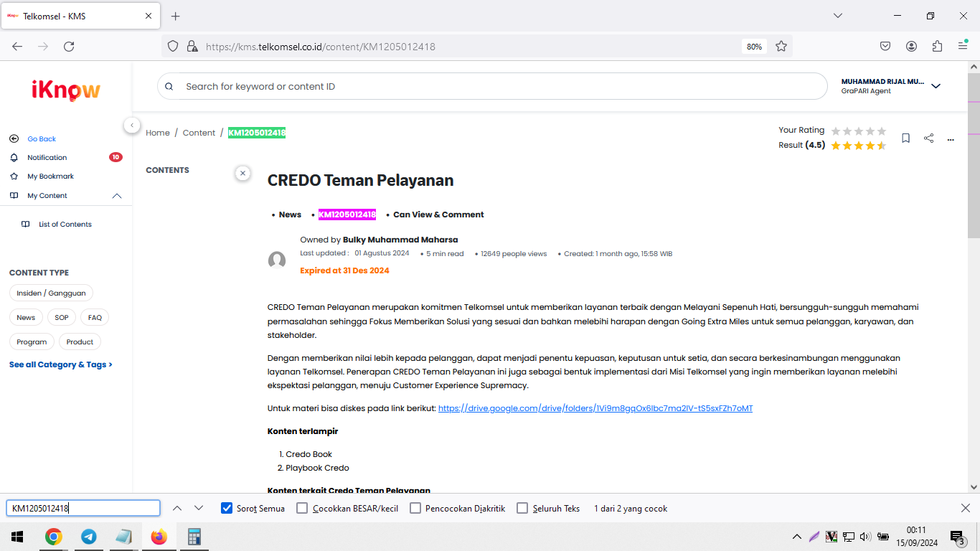Open the list all tabs dropdown
980x551 pixels.
(x=837, y=16)
